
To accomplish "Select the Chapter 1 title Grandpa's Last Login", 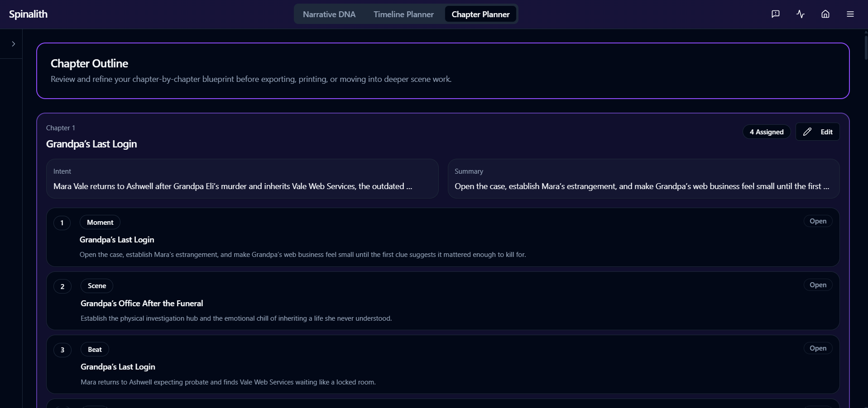I will tap(91, 144).
